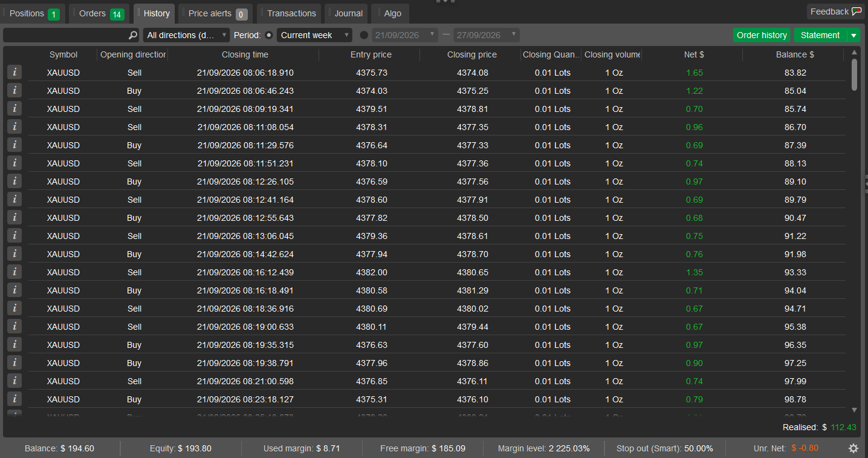Open info for trade closed at 08:12:41.164
This screenshot has width=868, height=458.
15,199
